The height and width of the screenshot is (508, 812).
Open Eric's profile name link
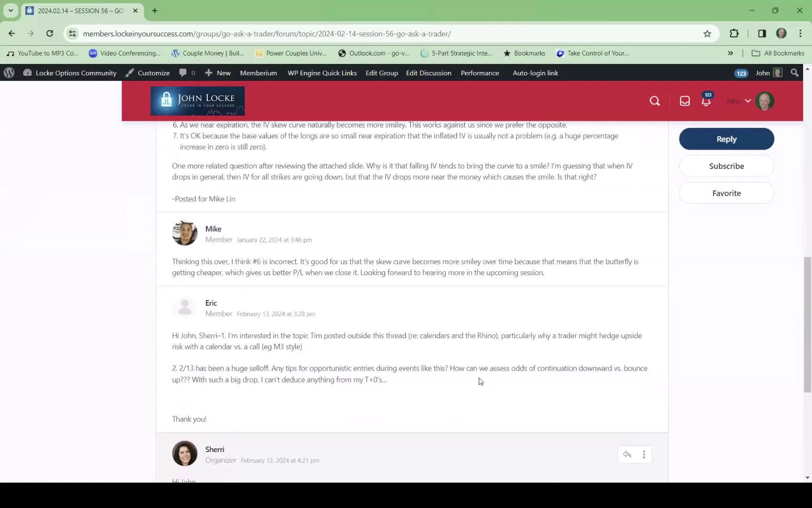211,303
